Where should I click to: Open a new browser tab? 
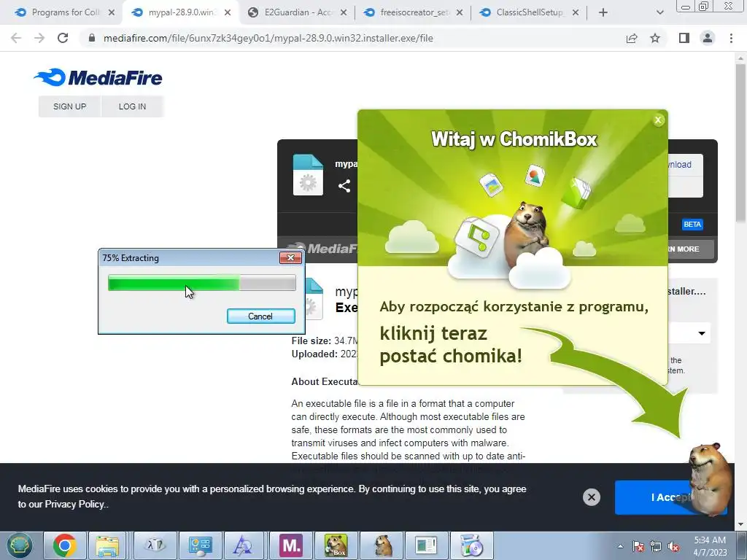(603, 12)
